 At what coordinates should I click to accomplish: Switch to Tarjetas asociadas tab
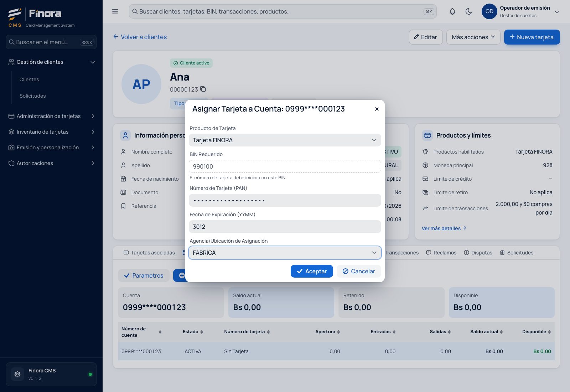(149, 253)
